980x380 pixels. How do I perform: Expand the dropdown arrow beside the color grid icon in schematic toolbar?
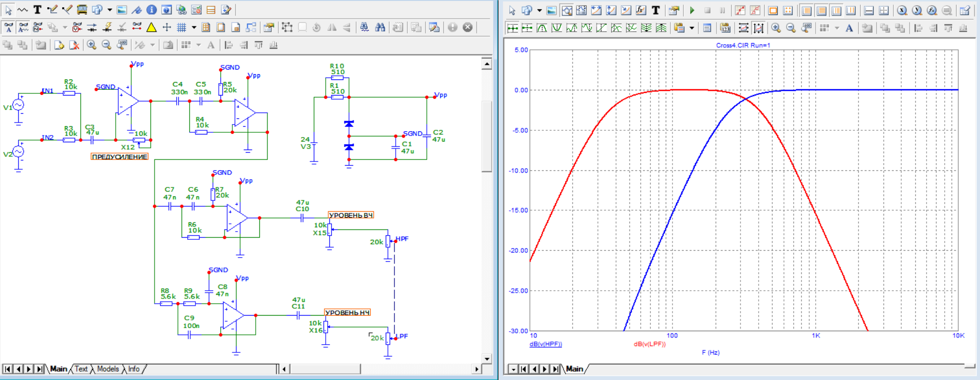pyautogui.click(x=198, y=45)
